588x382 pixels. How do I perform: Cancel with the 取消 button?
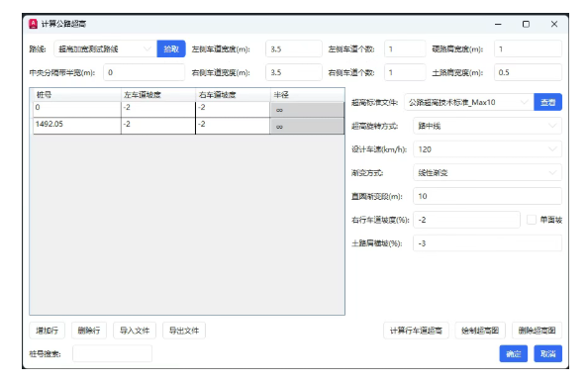[547, 353]
